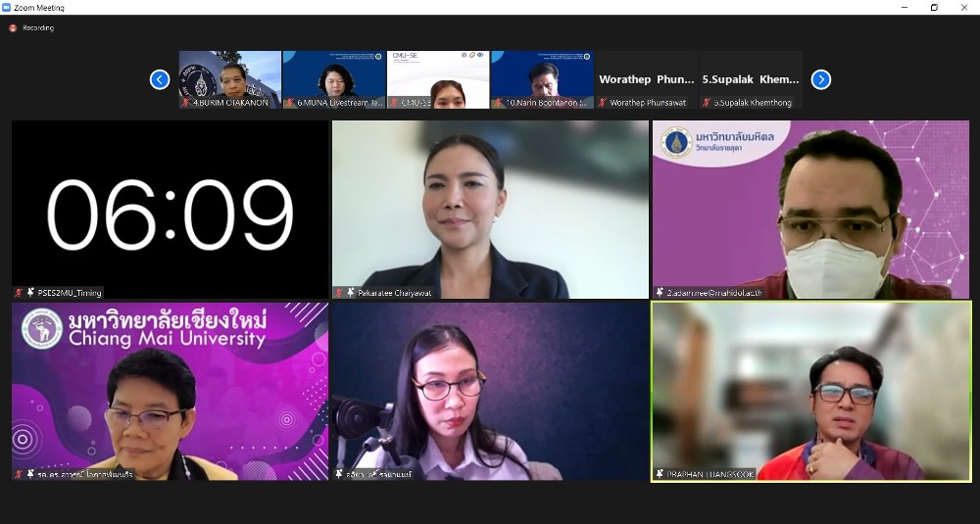This screenshot has width=980, height=524.
Task: Select the 6.MUNA Livestream thumbnail
Action: point(333,76)
